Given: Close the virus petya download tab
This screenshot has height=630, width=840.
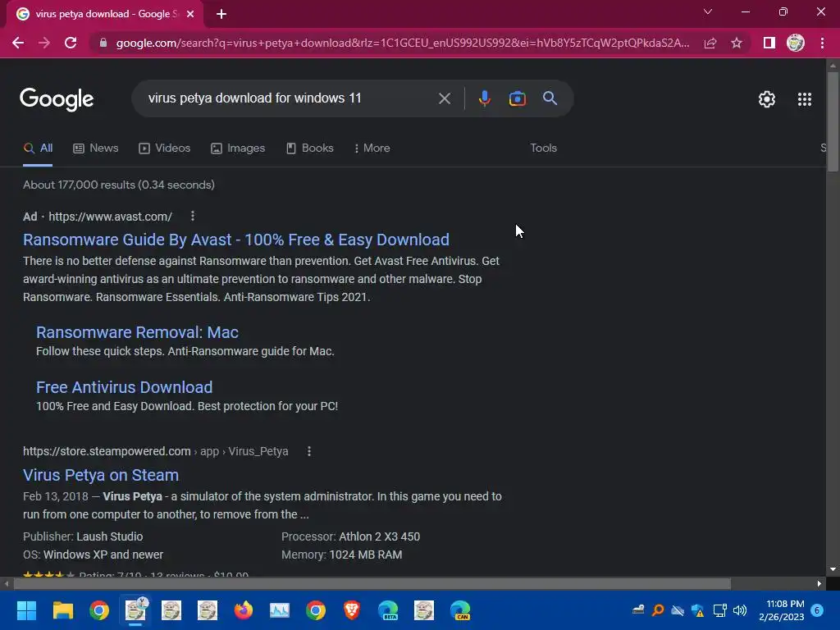Looking at the screenshot, I should (x=190, y=14).
